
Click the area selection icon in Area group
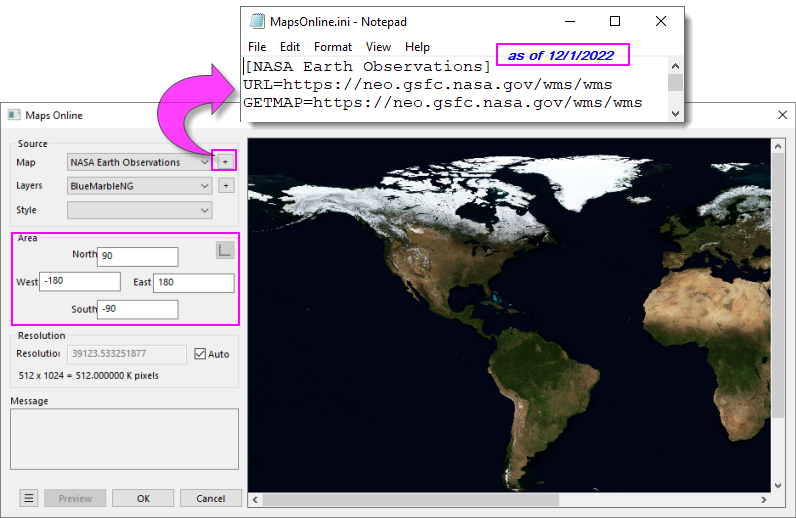pos(225,250)
